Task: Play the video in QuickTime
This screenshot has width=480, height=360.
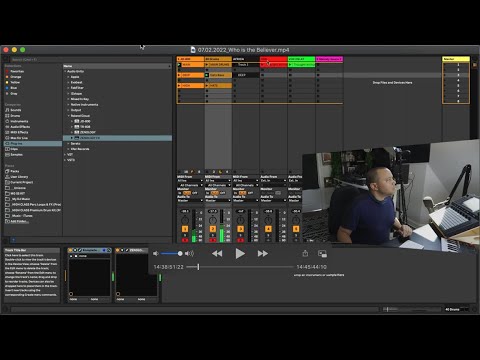Action: [x=240, y=254]
